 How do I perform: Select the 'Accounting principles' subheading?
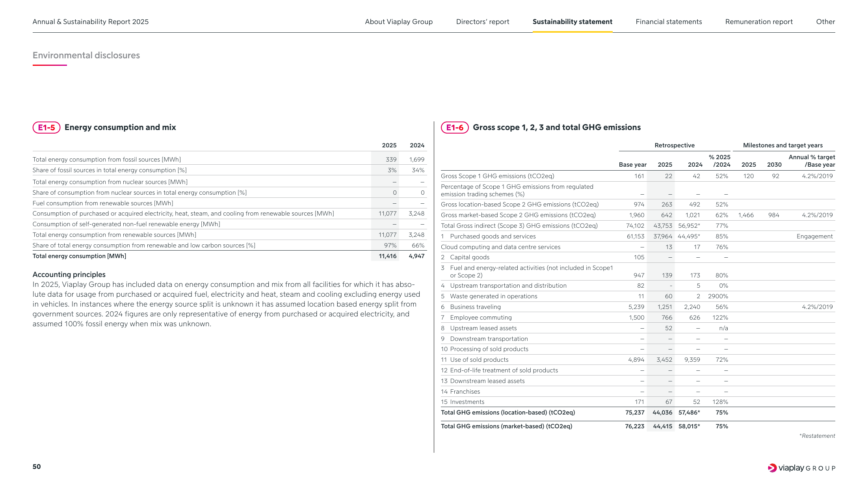69,275
